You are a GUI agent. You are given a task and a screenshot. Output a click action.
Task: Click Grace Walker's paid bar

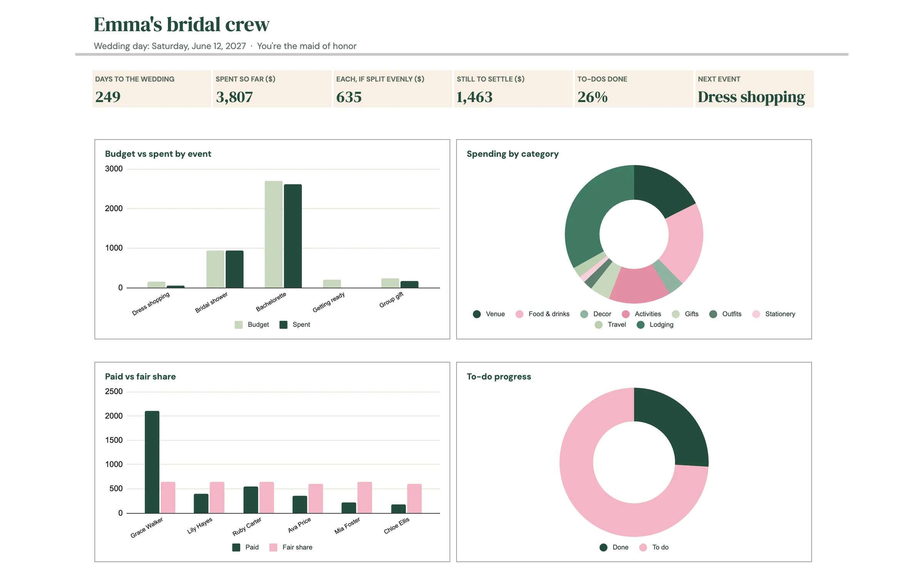point(152,462)
